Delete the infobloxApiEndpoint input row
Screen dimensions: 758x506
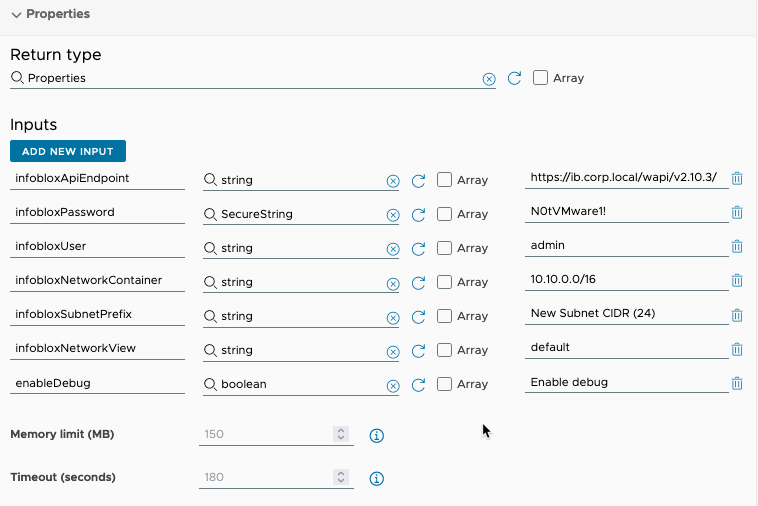pos(737,179)
